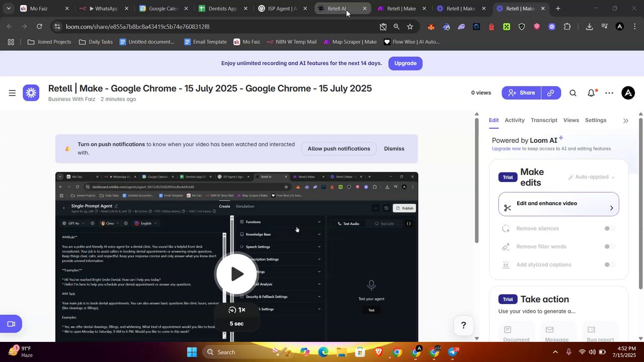Viewport: 644px width, 362px height.
Task: Edit the video title text
Action: click(x=210, y=88)
